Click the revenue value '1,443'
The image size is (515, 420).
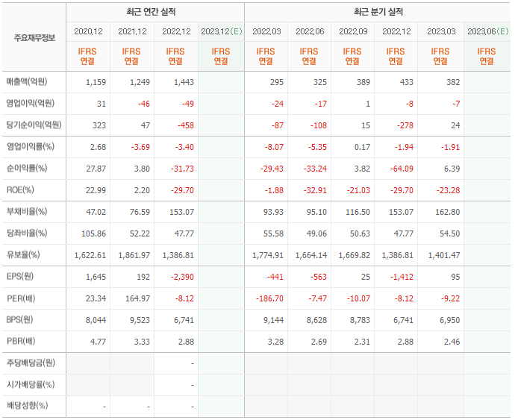click(x=184, y=82)
